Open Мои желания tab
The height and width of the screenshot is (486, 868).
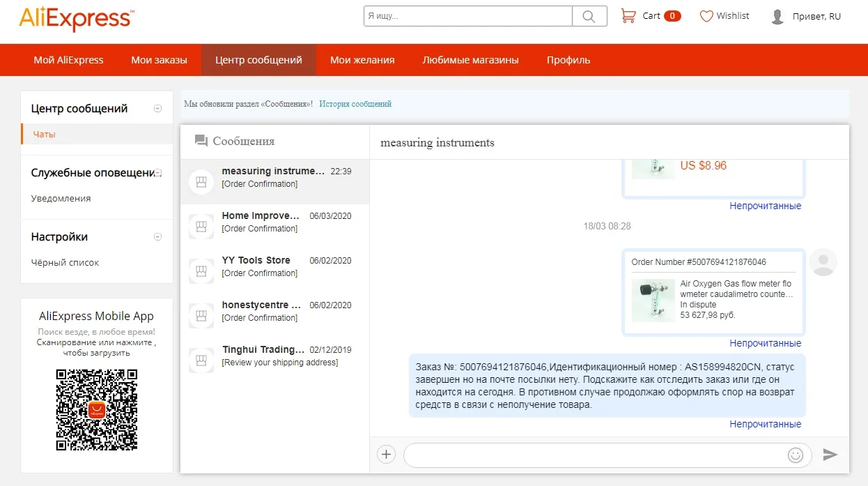click(362, 60)
